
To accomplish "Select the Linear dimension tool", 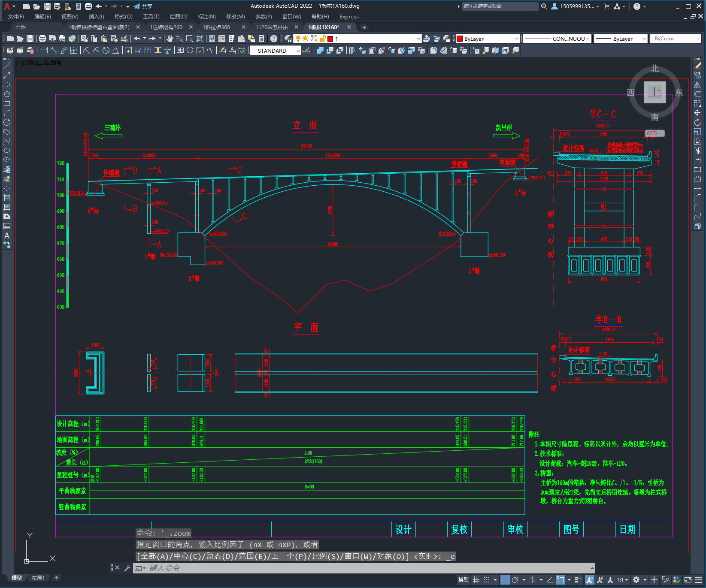I will [x=44, y=50].
